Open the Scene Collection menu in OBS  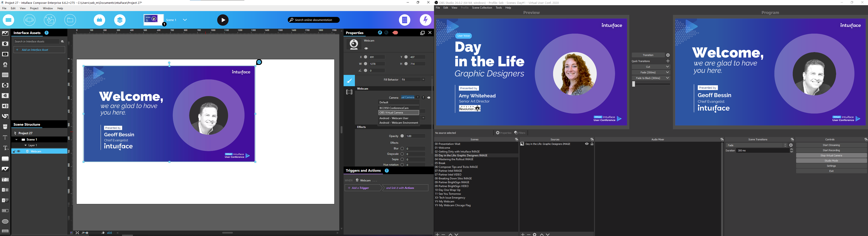[x=482, y=8]
